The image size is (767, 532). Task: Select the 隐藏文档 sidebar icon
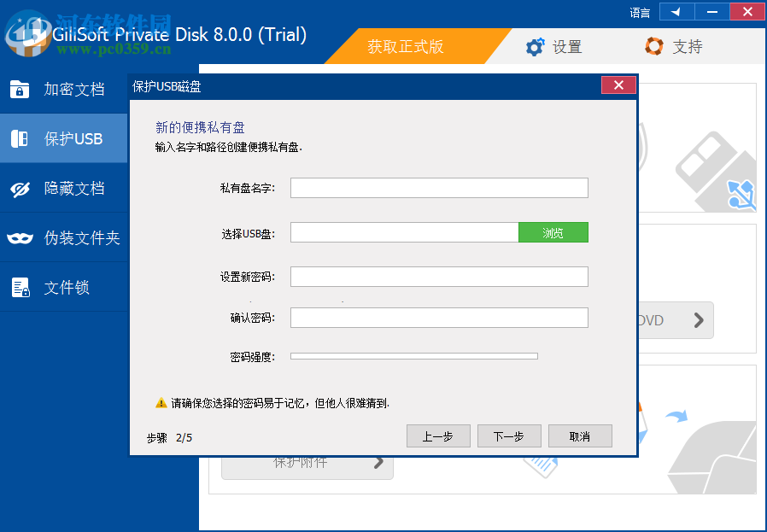[x=21, y=188]
